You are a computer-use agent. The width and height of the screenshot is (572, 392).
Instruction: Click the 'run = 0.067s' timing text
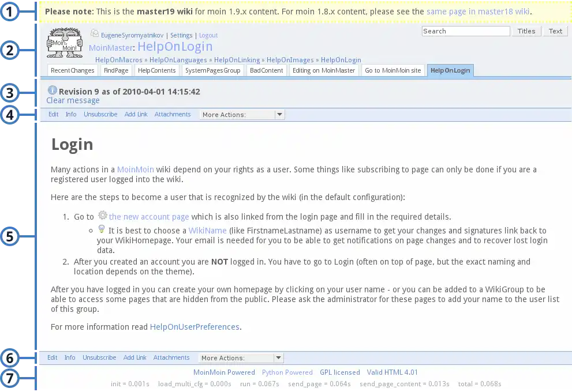click(259, 384)
